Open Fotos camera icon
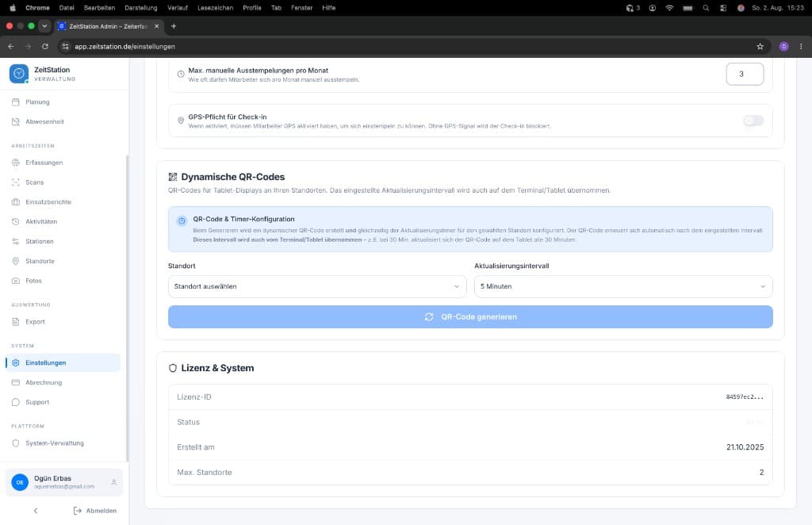Viewport: 812px width, 525px height. coord(16,281)
